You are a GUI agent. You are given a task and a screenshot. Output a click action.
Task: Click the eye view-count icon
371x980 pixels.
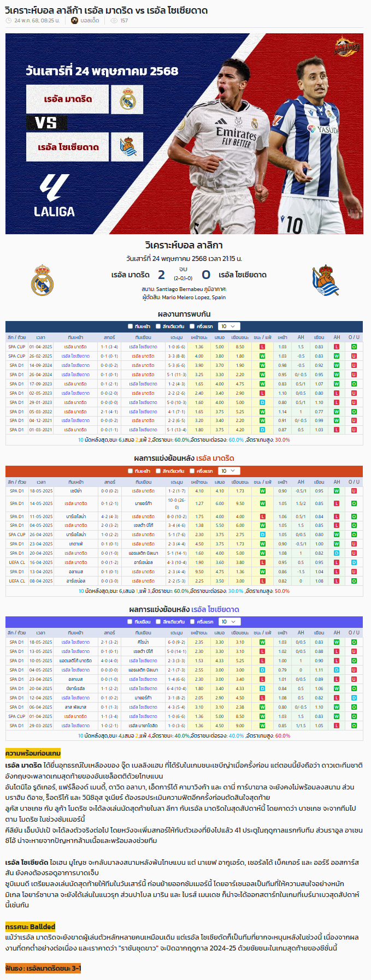coord(114,21)
